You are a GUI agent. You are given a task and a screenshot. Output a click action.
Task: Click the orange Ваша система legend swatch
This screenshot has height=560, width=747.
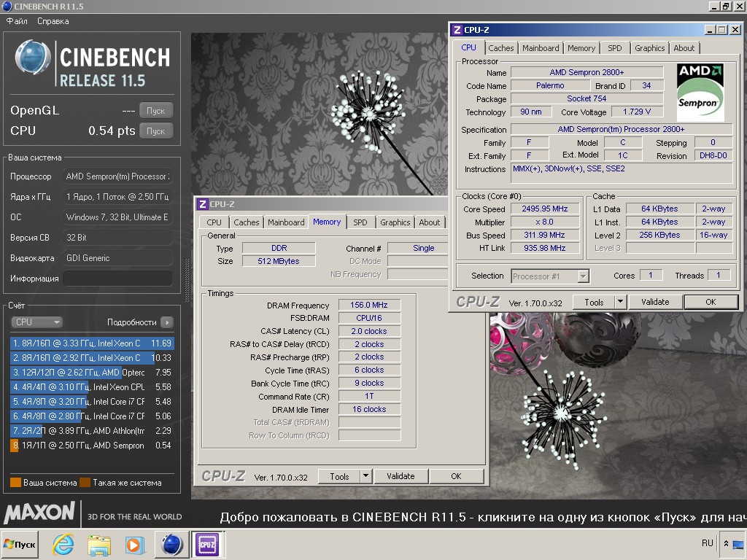point(16,483)
